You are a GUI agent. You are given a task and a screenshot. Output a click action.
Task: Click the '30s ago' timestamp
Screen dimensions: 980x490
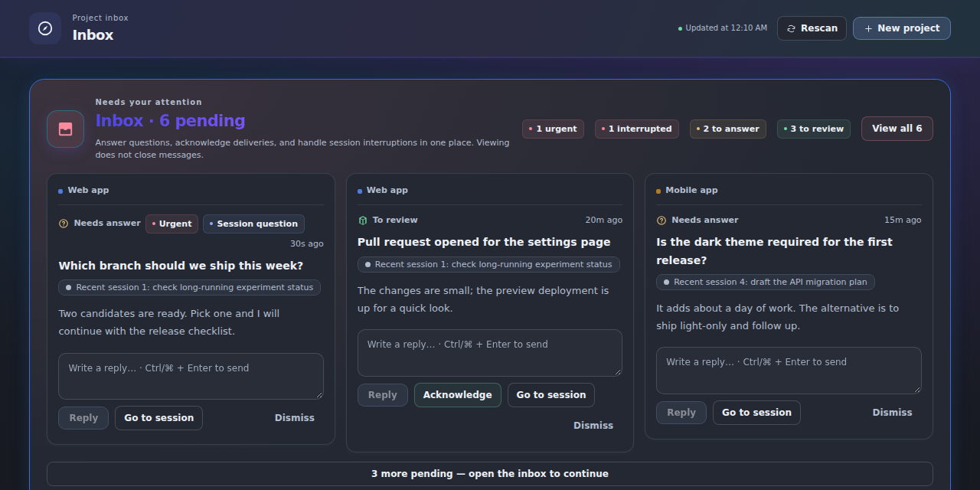pos(306,243)
